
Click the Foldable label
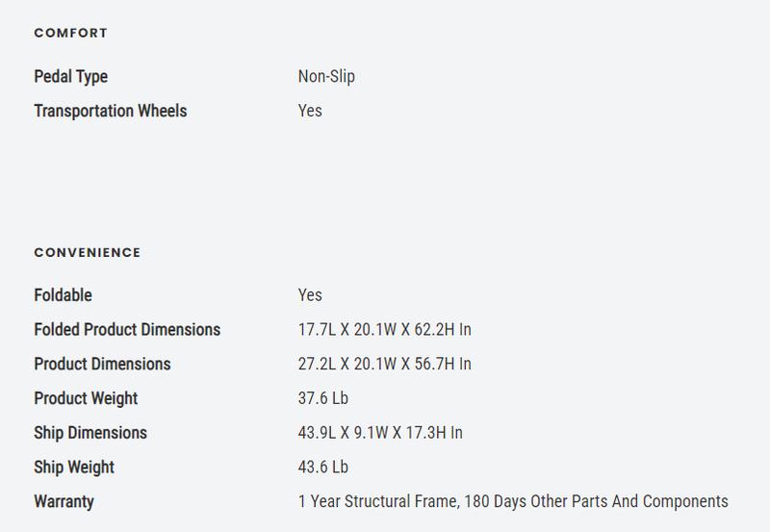[63, 295]
